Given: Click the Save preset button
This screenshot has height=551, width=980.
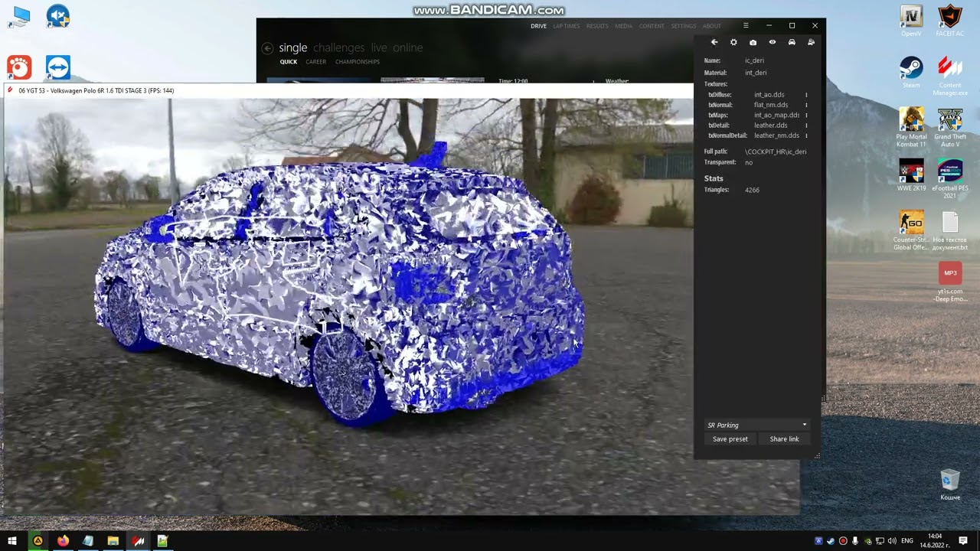Looking at the screenshot, I should point(730,439).
